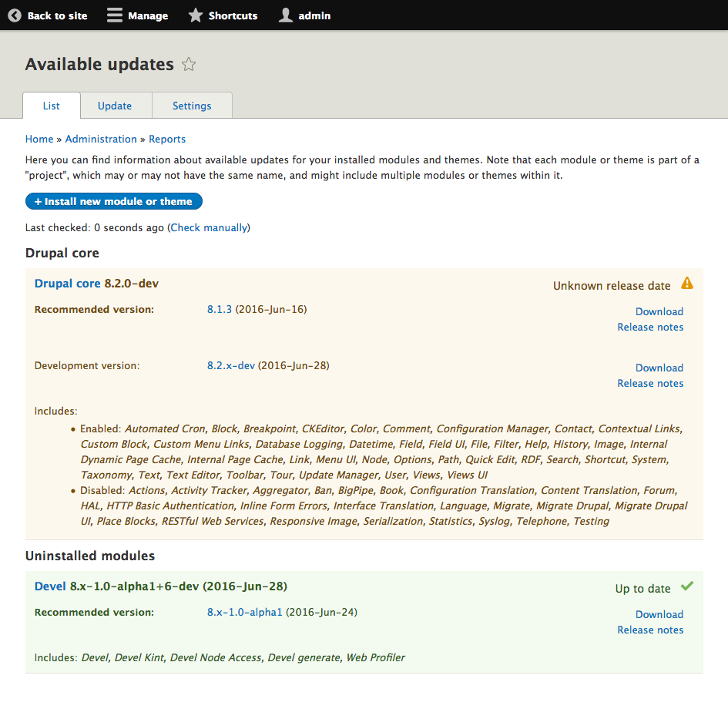728x719 pixels.
Task: Download the 8.2.x-dev development version
Action: pyautogui.click(x=659, y=368)
